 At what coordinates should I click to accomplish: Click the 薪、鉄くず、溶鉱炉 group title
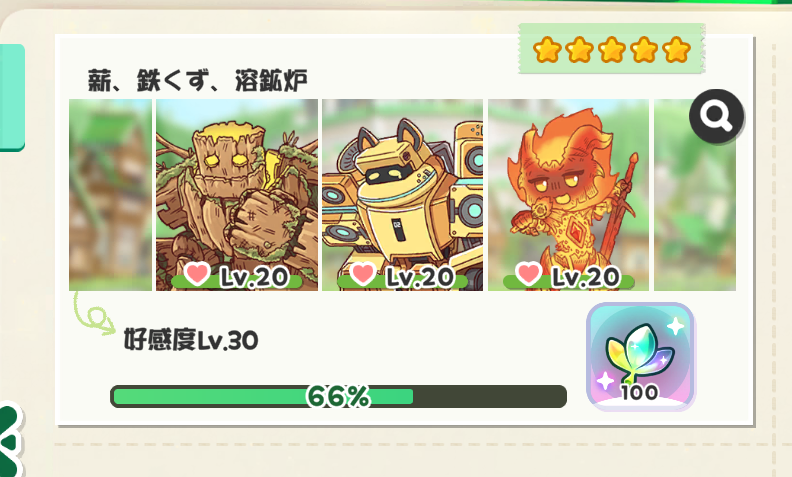(197, 80)
